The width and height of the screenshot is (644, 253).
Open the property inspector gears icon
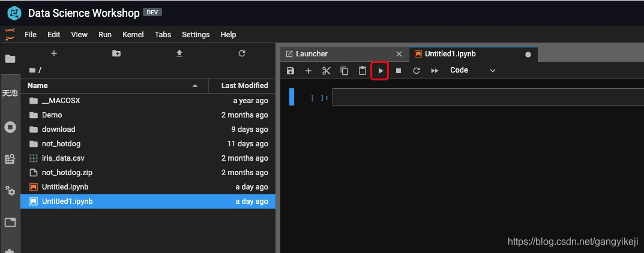pyautogui.click(x=10, y=190)
